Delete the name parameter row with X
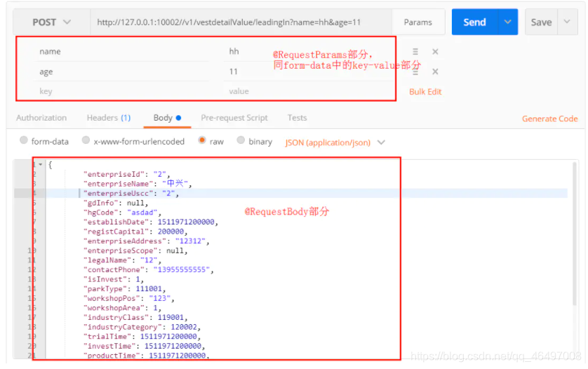The image size is (588, 369). point(435,51)
